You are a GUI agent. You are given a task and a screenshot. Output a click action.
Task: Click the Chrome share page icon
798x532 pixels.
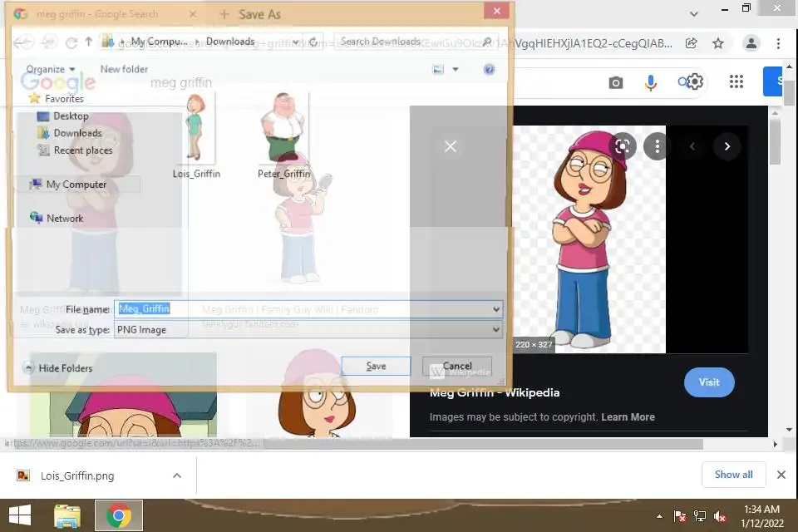coord(691,43)
